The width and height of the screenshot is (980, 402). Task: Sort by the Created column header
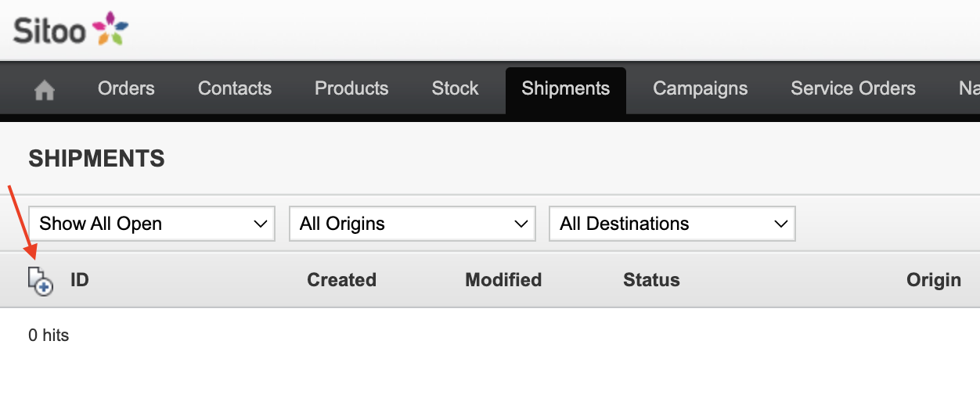coord(341,280)
